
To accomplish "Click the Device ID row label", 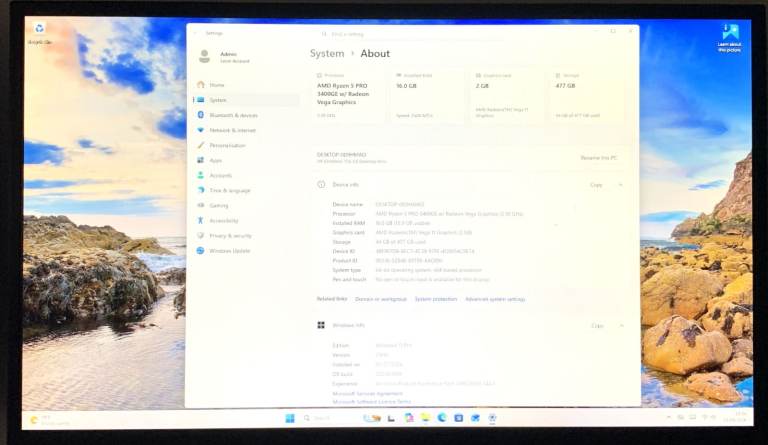I will [344, 252].
